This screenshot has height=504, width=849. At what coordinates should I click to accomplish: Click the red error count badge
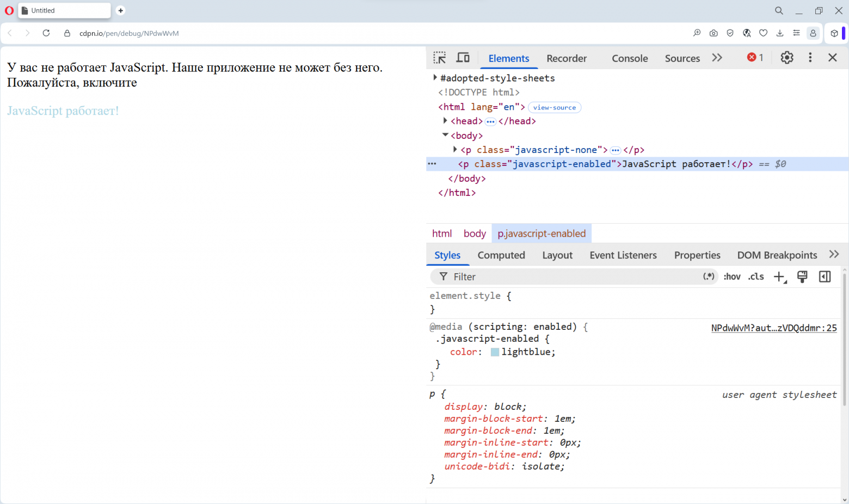tap(755, 58)
